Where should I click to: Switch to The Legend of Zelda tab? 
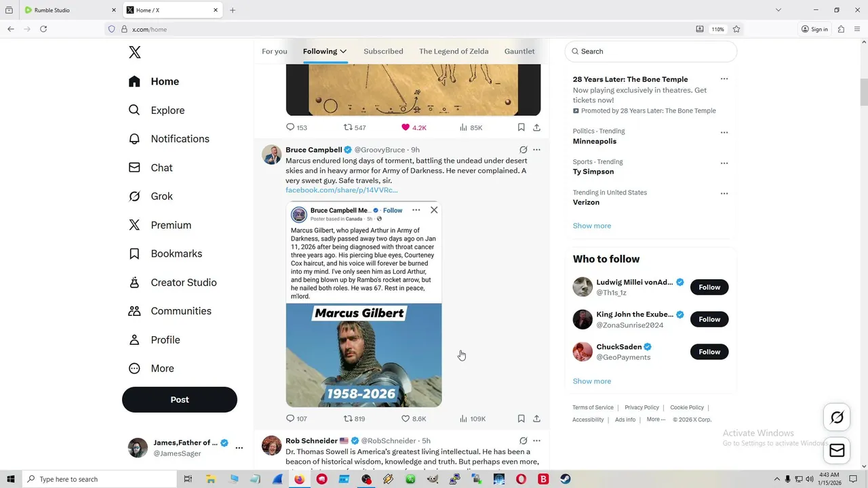tap(454, 52)
